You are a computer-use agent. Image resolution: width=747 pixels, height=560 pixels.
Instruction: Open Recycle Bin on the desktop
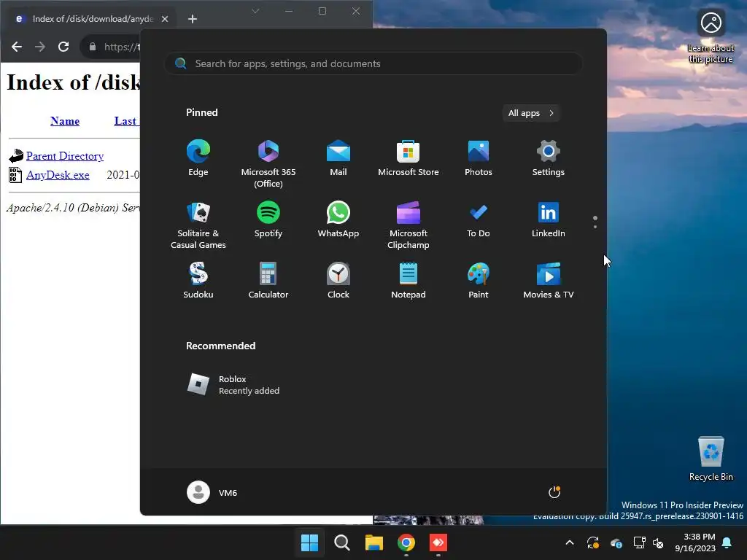711,459
